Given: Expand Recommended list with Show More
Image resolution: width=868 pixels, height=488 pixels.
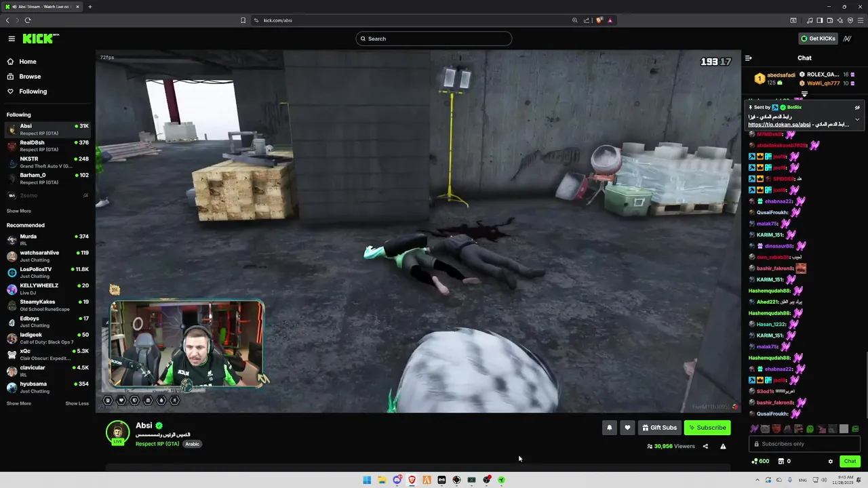Looking at the screenshot, I should pos(19,403).
